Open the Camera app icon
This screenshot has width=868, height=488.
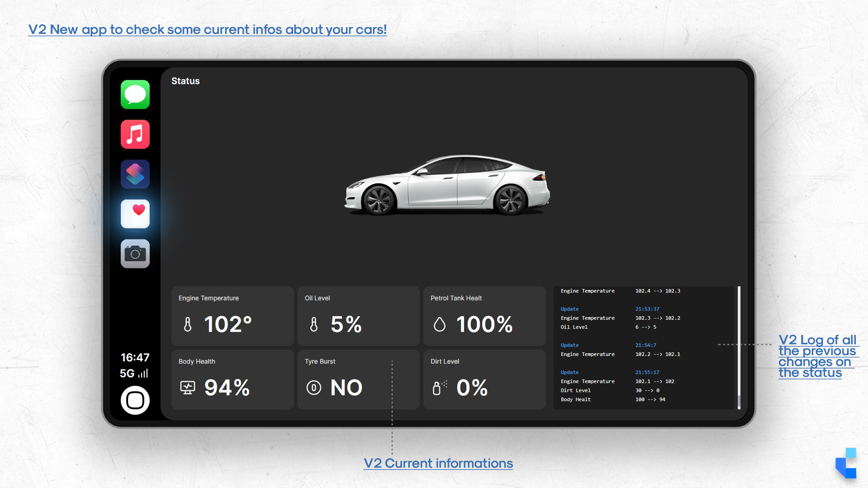[x=135, y=253]
